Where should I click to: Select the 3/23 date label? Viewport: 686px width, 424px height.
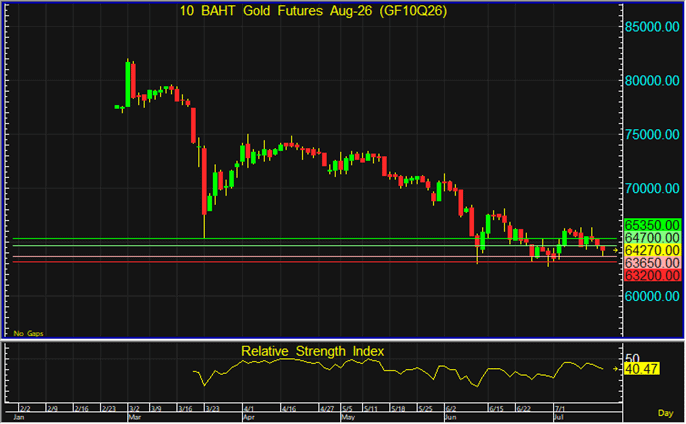click(x=213, y=409)
